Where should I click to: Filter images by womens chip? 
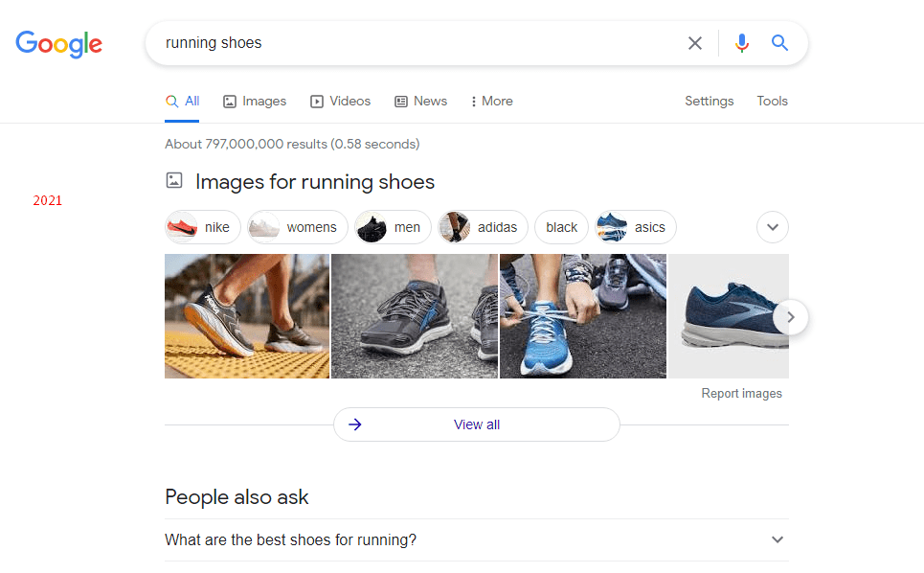tap(297, 227)
